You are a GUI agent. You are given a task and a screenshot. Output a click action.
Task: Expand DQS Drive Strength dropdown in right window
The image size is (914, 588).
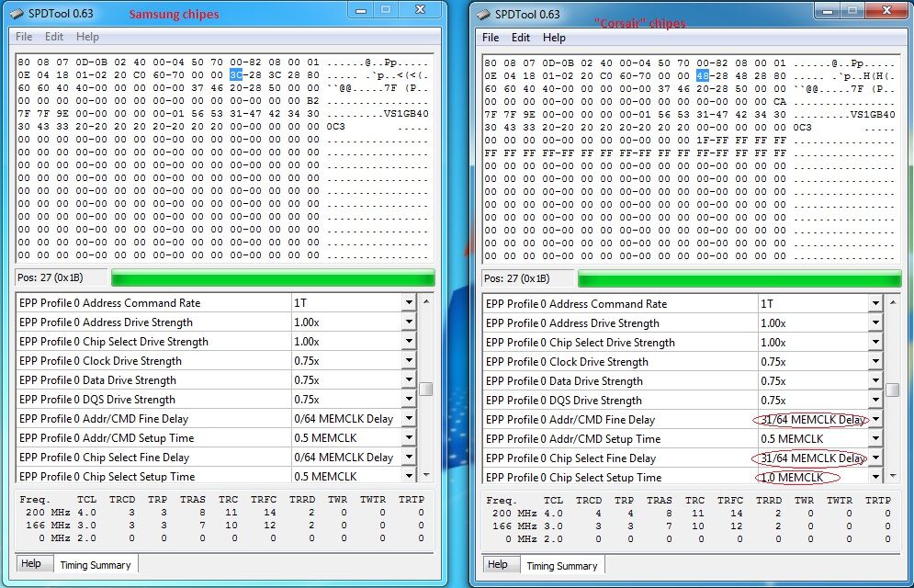[875, 399]
